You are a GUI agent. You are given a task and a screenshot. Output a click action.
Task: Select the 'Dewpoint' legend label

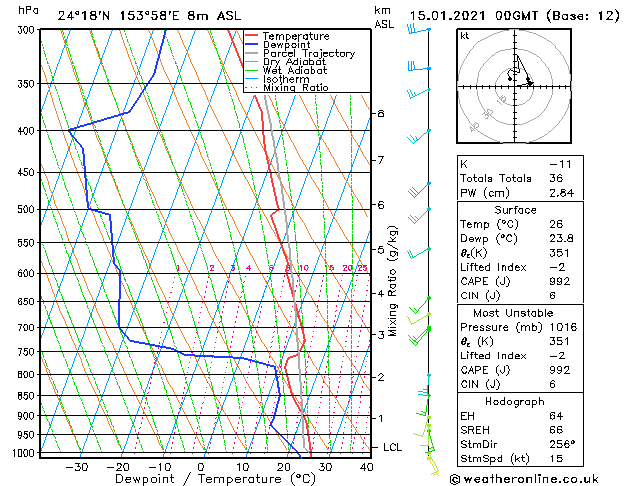286,45
